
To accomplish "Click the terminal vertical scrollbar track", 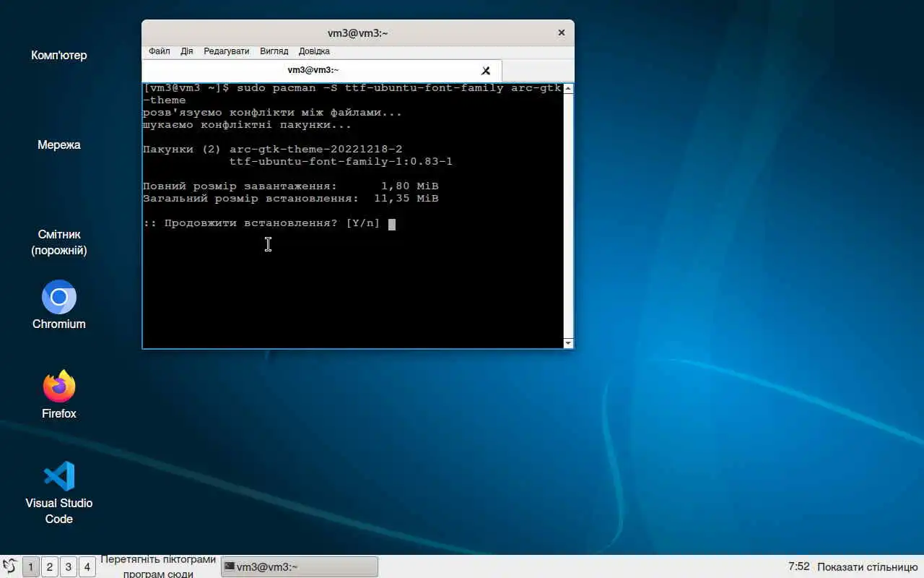I will [568, 215].
